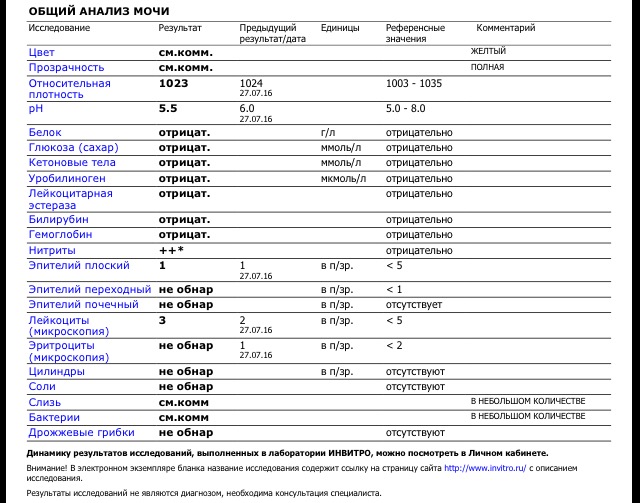Select the reference range 5.0 - 8.0
Image resolution: width=640 pixels, height=503 pixels.
(x=406, y=109)
